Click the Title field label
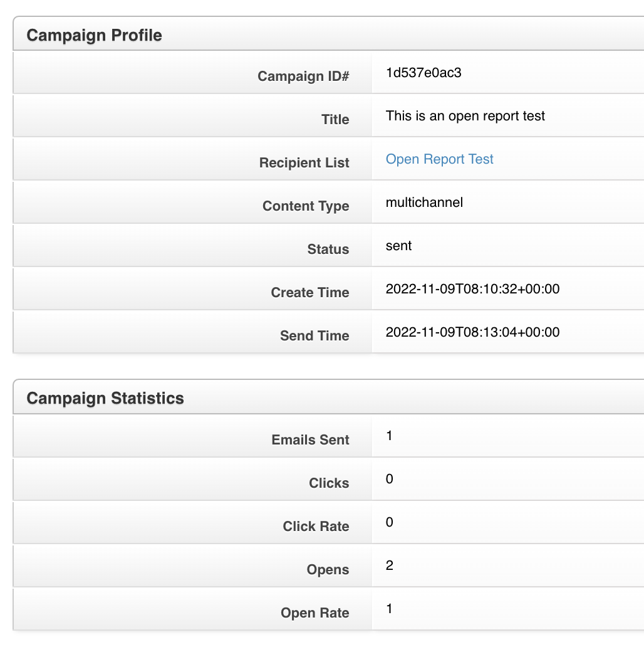Image resolution: width=644 pixels, height=647 pixels. (335, 119)
